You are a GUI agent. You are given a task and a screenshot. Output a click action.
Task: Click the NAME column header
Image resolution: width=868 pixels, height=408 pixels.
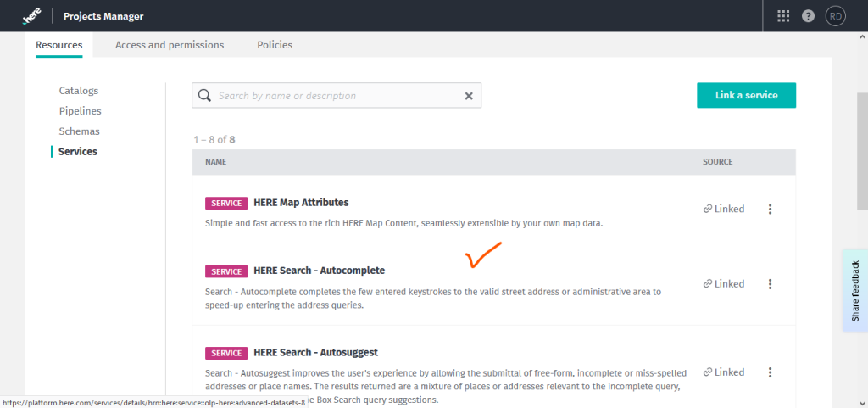(x=215, y=162)
